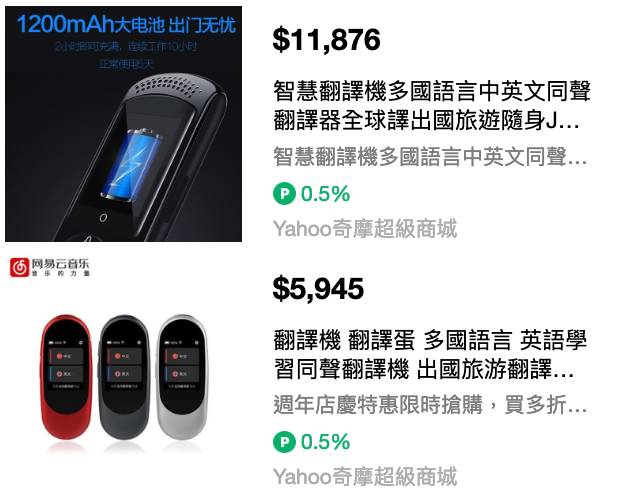
Task: Open the 智慧翻譯機多國語言 product title
Action: [432, 105]
